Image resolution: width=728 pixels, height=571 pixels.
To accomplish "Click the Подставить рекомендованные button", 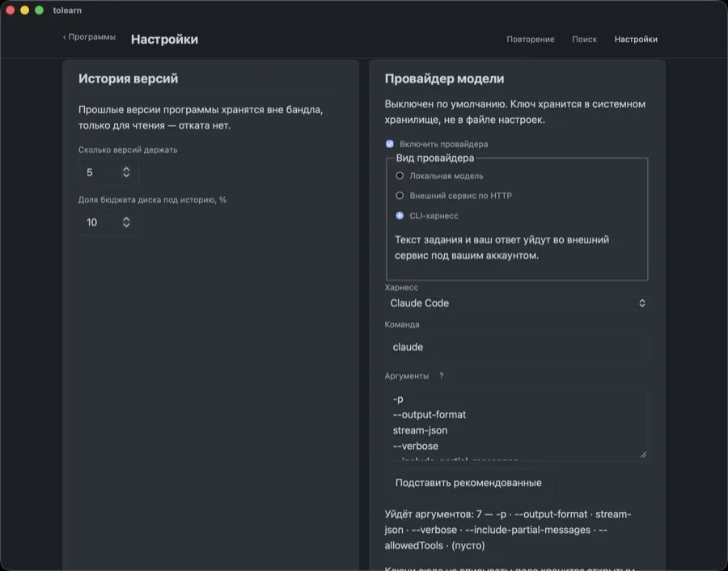I will pos(468,483).
